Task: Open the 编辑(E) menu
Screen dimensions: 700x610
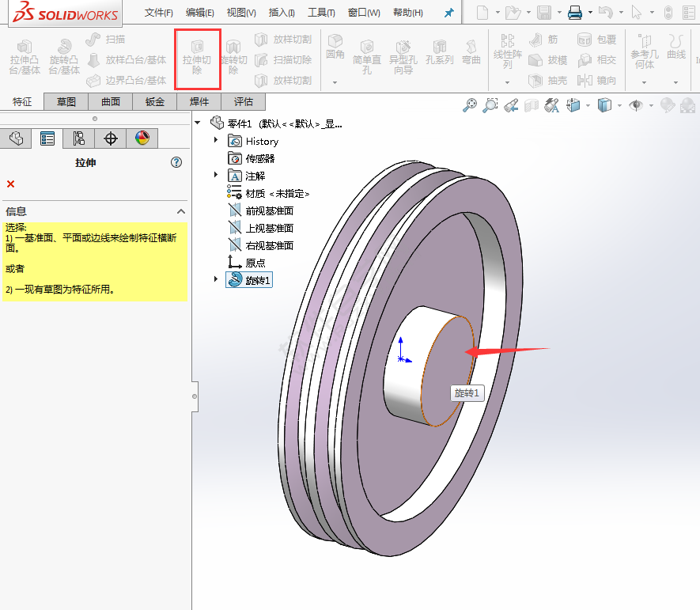Action: click(x=199, y=13)
